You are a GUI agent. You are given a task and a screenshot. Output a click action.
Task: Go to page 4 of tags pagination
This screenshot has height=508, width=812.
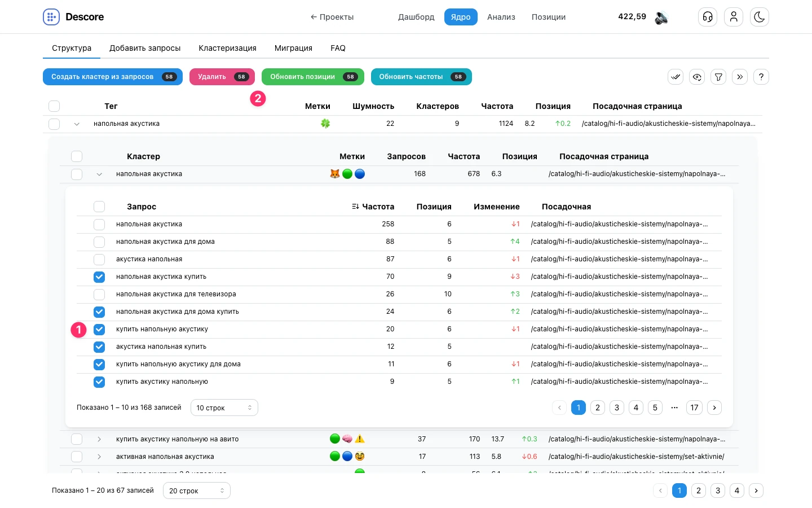737,491
